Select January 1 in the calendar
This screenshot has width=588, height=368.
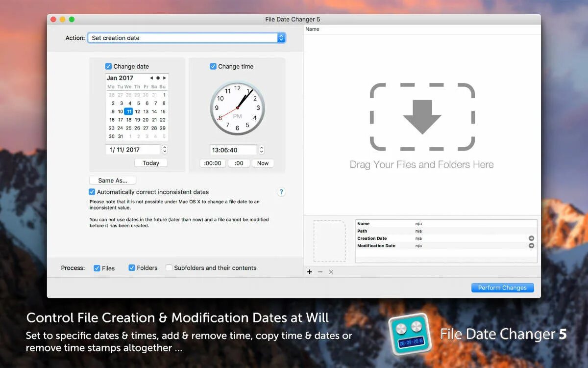164,95
